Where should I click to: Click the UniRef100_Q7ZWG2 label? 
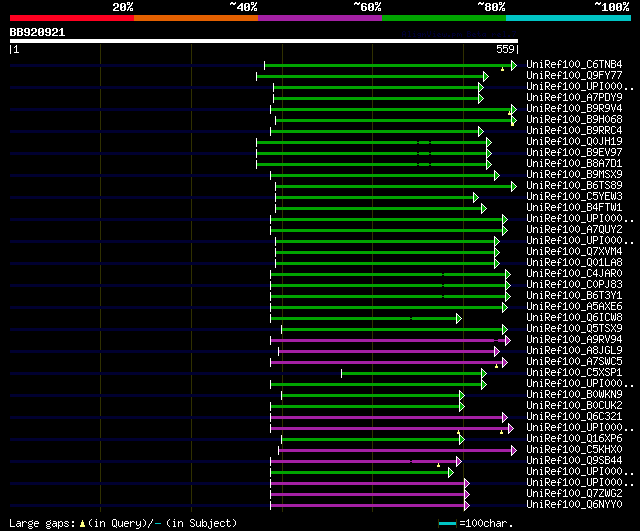click(574, 494)
